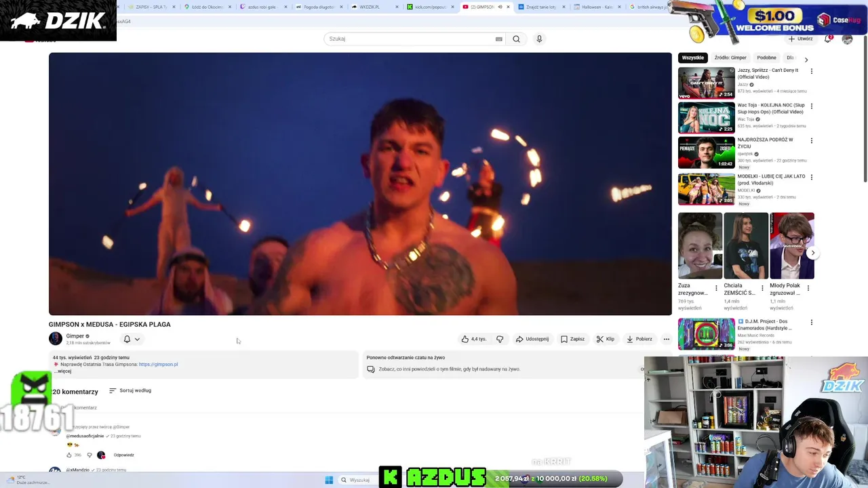Reply to medusaoficjalnie comment via Odpowiedz
This screenshot has width=868, height=488.
click(123, 455)
